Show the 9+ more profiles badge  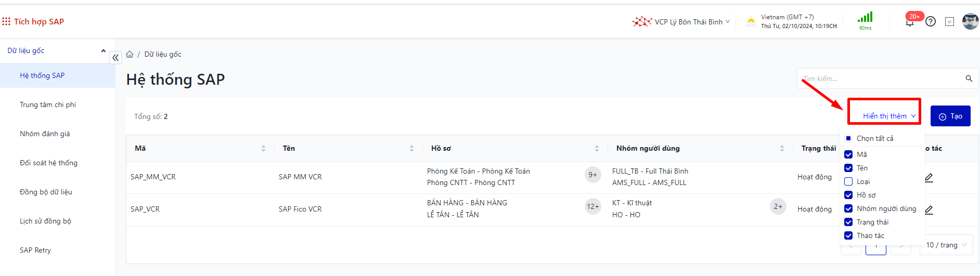[592, 175]
